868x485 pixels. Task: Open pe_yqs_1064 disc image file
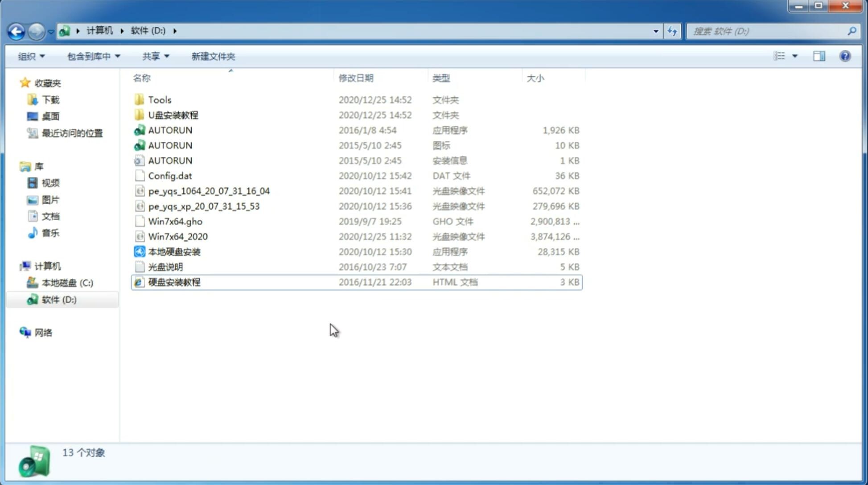pos(209,191)
